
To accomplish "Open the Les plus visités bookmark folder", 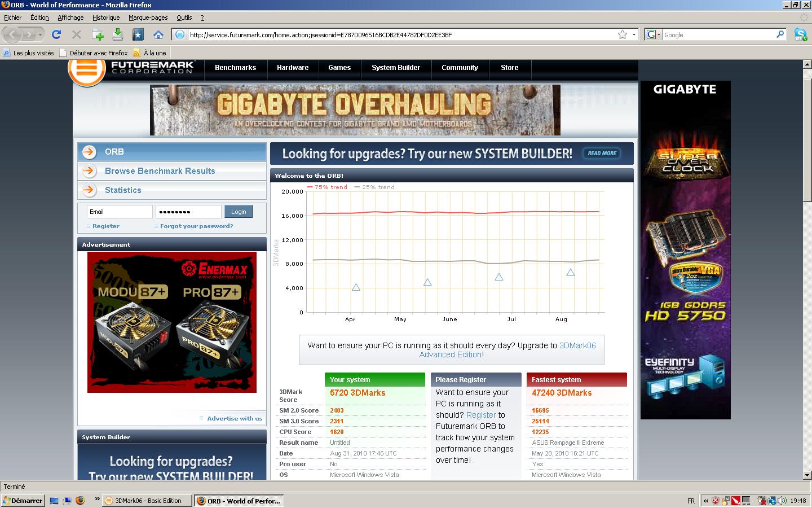I will tap(29, 53).
